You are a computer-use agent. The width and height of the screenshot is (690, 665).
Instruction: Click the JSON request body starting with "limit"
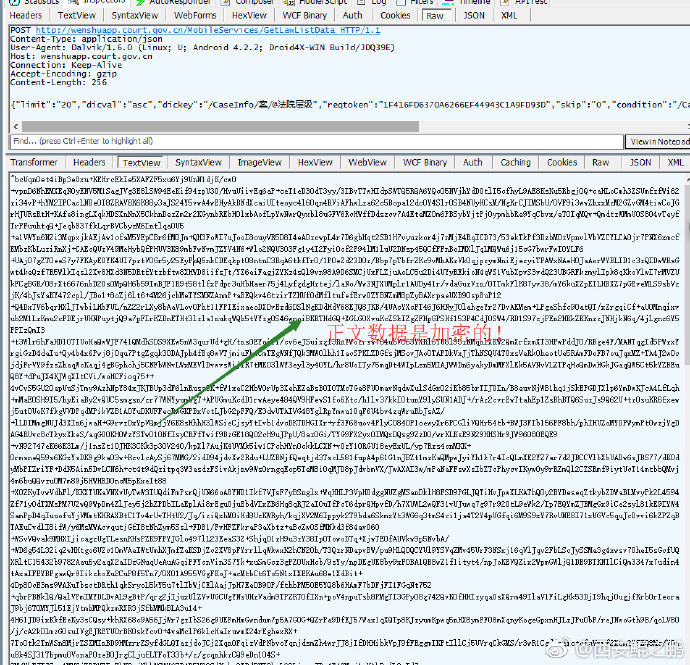pyautogui.click(x=350, y=105)
